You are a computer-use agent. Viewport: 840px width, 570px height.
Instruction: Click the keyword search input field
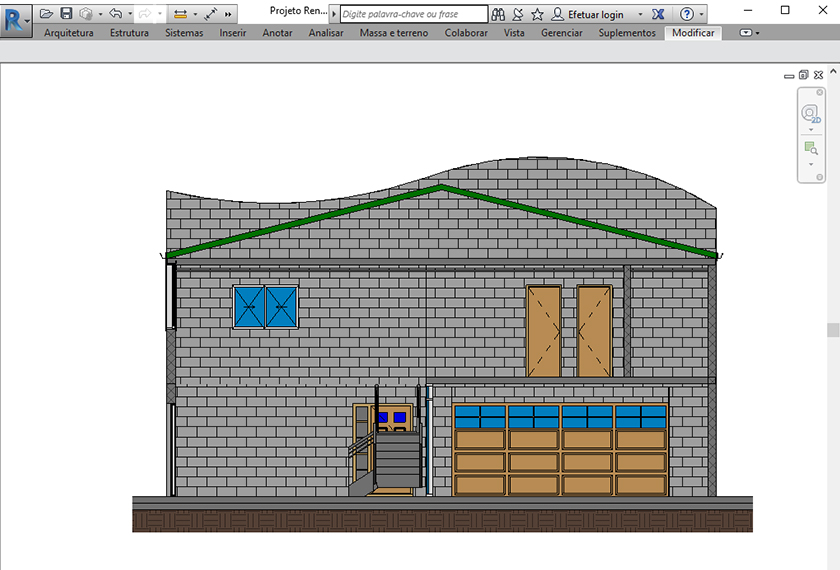tap(413, 15)
